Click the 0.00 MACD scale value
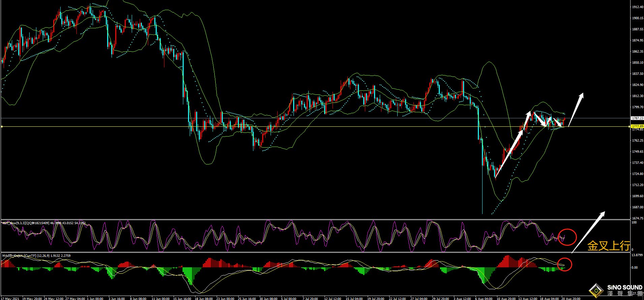Screen dimensions: 644x300 click(x=635, y=268)
